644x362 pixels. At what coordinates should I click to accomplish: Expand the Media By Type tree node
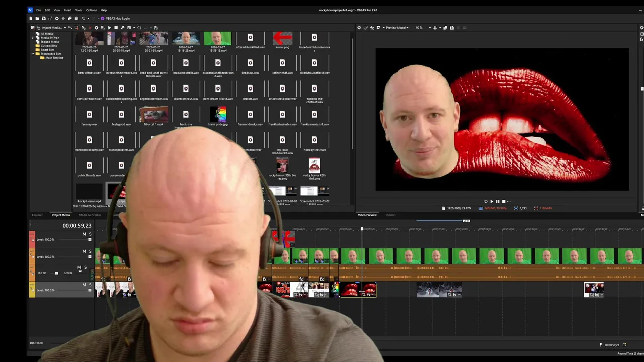tap(33, 38)
